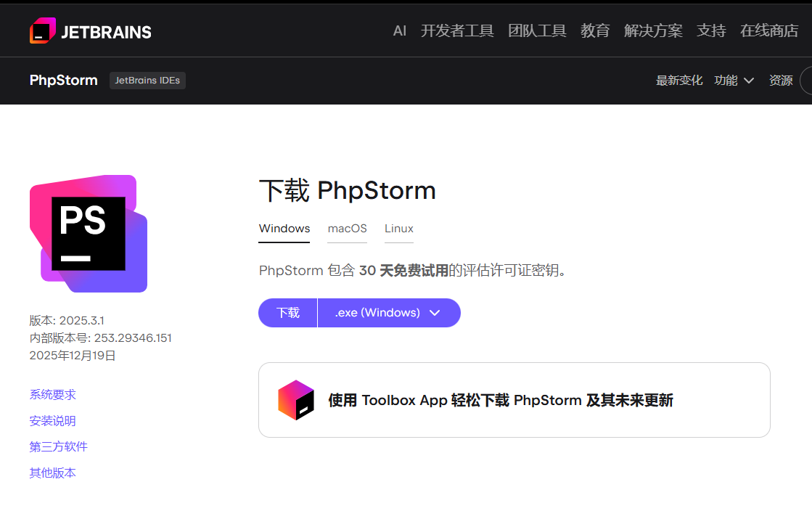Select the Windows download tab

284,229
